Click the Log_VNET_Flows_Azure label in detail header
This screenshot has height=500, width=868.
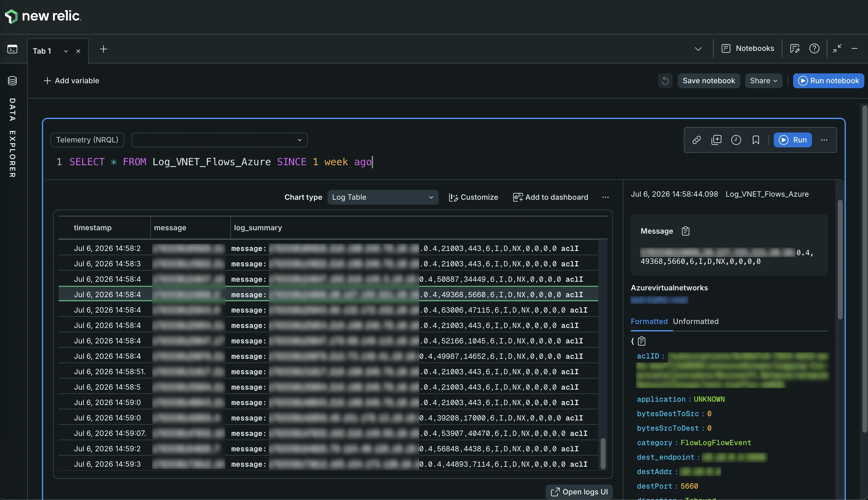(767, 194)
